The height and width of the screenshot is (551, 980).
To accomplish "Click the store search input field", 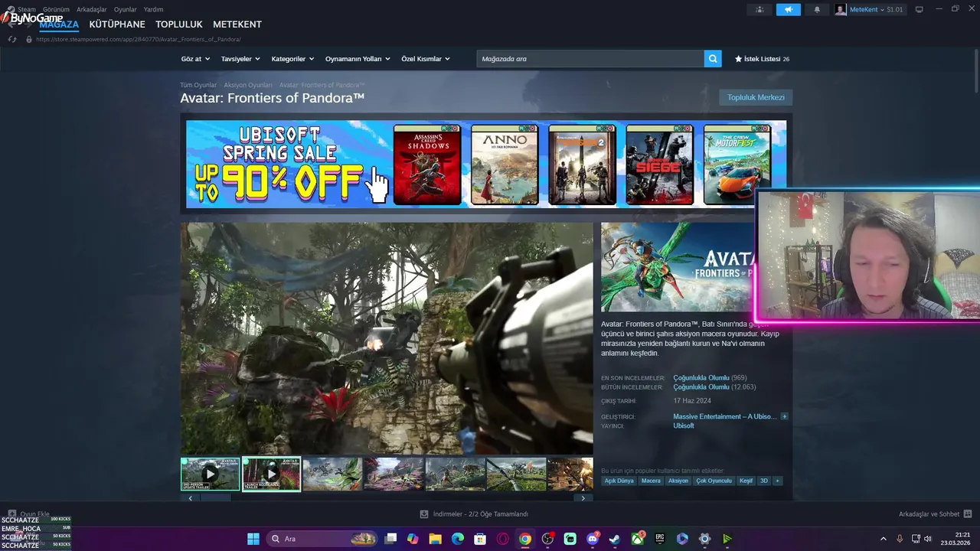I will click(590, 59).
